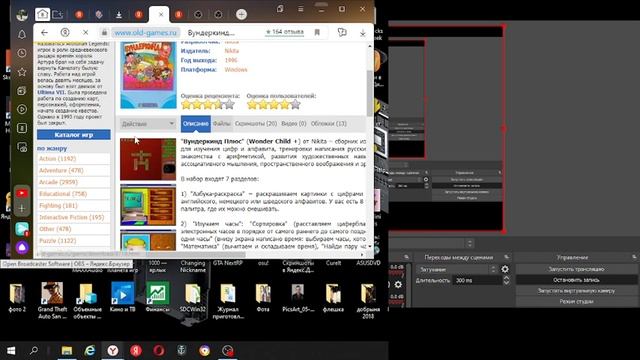
Task: Select the Финансы desktop shortcut
Action: click(158, 298)
